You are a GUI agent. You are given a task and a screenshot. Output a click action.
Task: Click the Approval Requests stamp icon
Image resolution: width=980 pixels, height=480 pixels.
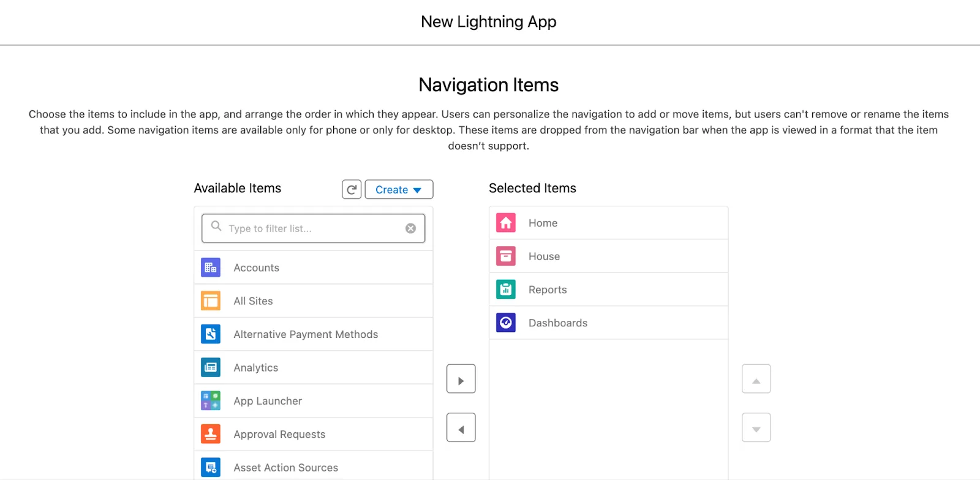(210, 434)
